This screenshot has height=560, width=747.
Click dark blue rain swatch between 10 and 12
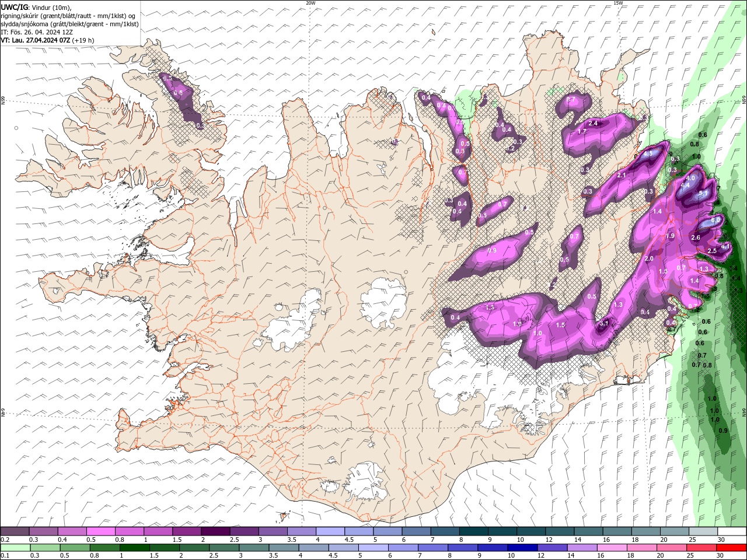tap(522, 548)
